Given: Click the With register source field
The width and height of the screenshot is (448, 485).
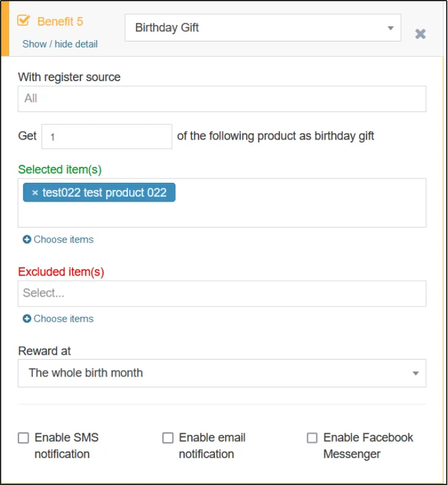Looking at the screenshot, I should point(221,99).
